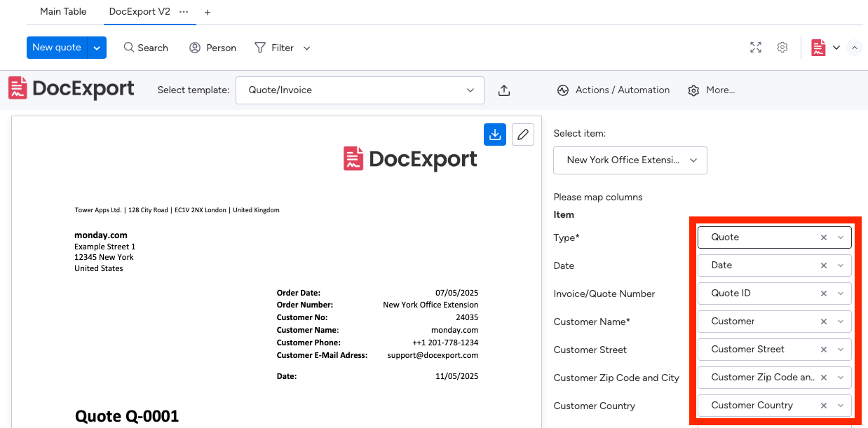Image resolution: width=868 pixels, height=428 pixels.
Task: Open the DocExport V2 tab options menu
Action: pyautogui.click(x=184, y=12)
